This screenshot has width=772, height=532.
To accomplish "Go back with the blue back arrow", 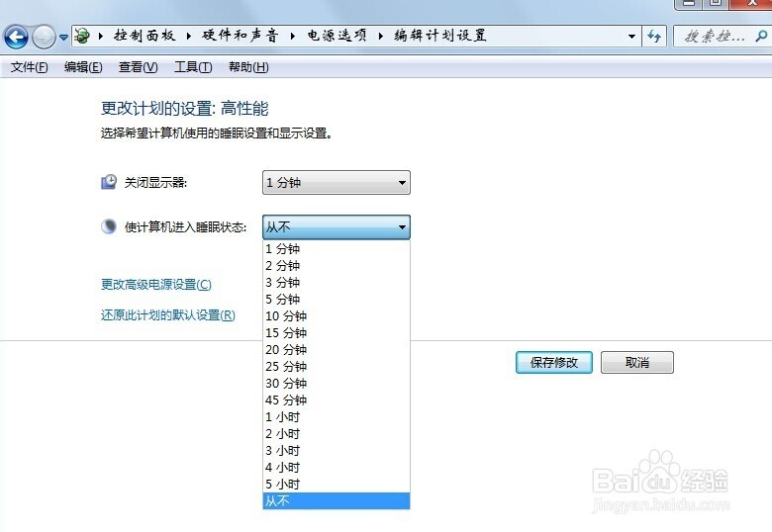I will pyautogui.click(x=16, y=37).
